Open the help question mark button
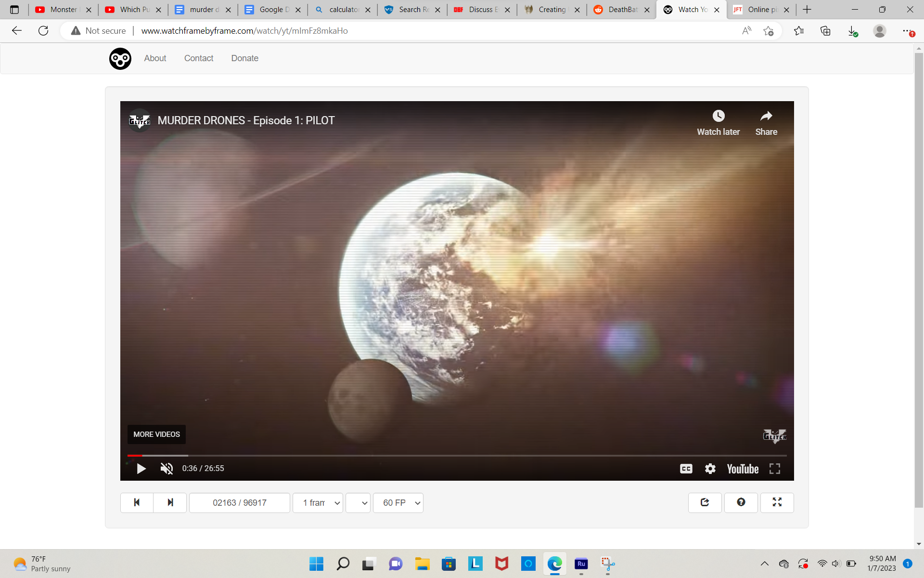 (741, 502)
